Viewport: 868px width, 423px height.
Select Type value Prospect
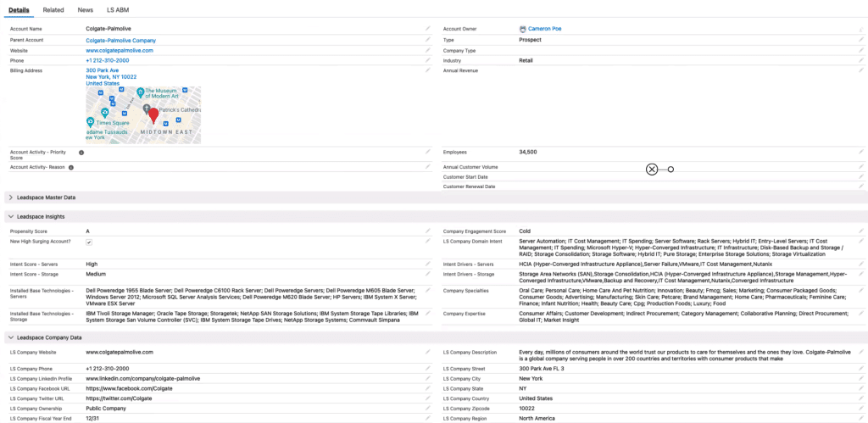[531, 40]
